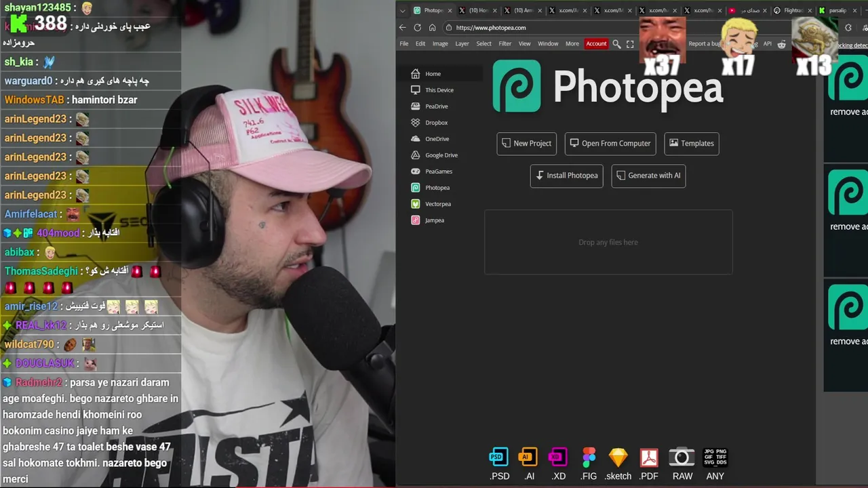
Task: Browse Templates button
Action: 692,144
